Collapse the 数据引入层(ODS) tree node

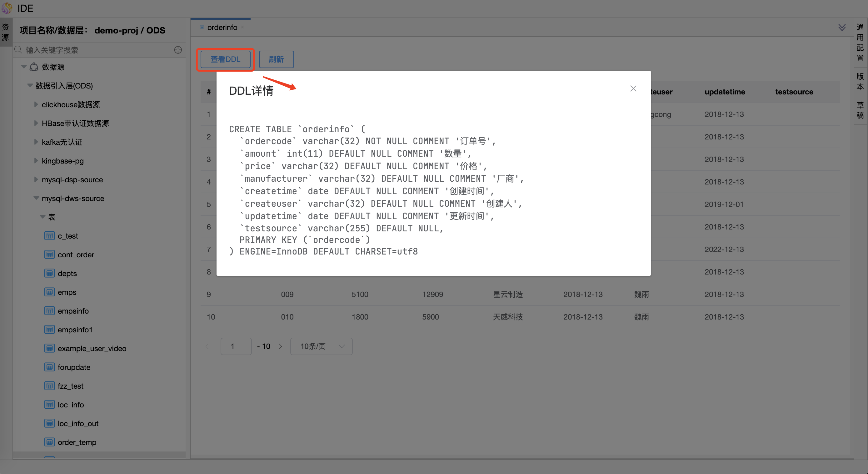30,86
